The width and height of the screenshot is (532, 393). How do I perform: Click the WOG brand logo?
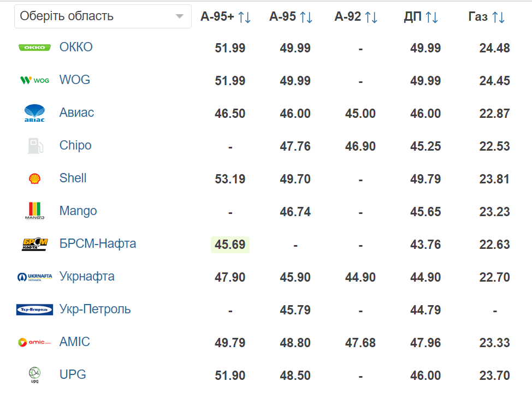pyautogui.click(x=34, y=80)
